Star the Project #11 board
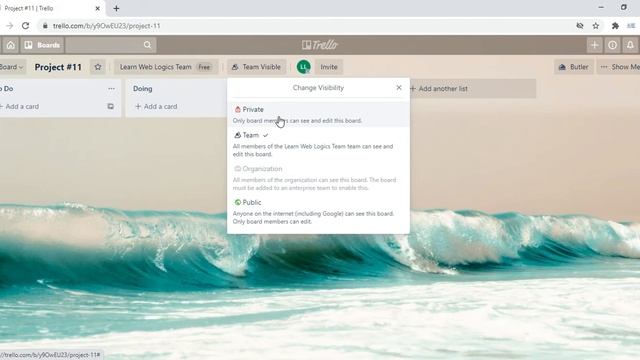The image size is (640, 360). [x=98, y=67]
